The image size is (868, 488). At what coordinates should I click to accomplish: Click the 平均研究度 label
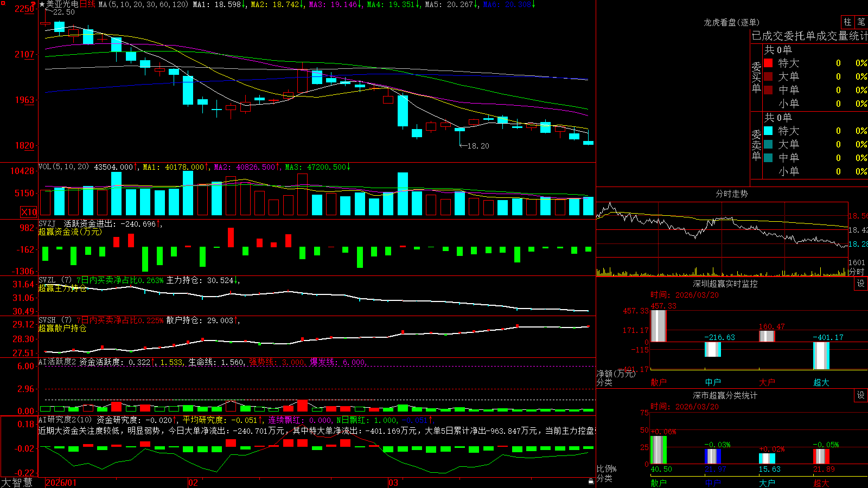[203, 420]
